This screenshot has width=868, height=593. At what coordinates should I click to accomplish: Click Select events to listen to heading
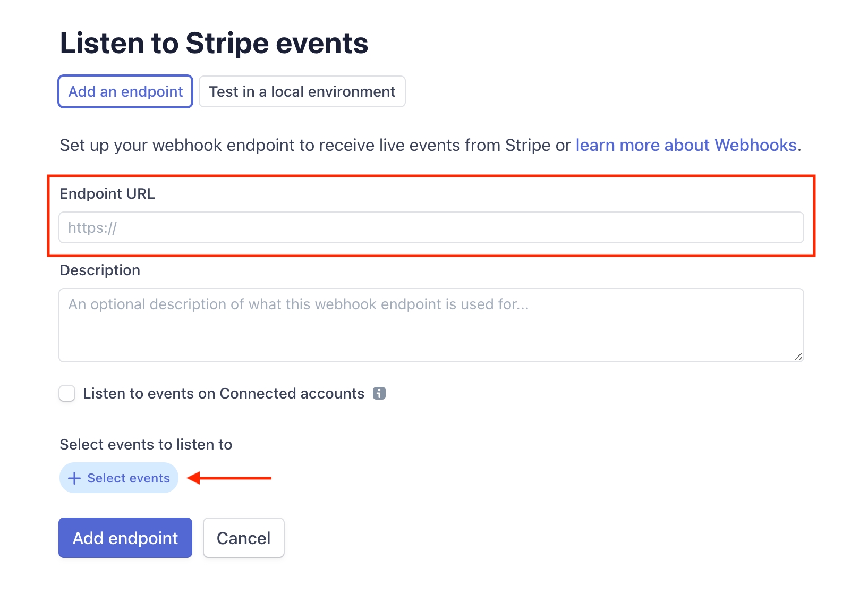pos(146,444)
